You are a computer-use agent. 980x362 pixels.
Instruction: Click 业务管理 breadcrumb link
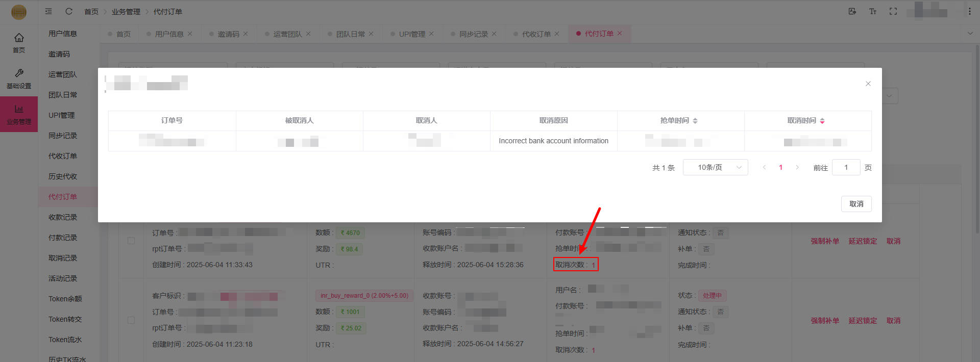pos(126,12)
